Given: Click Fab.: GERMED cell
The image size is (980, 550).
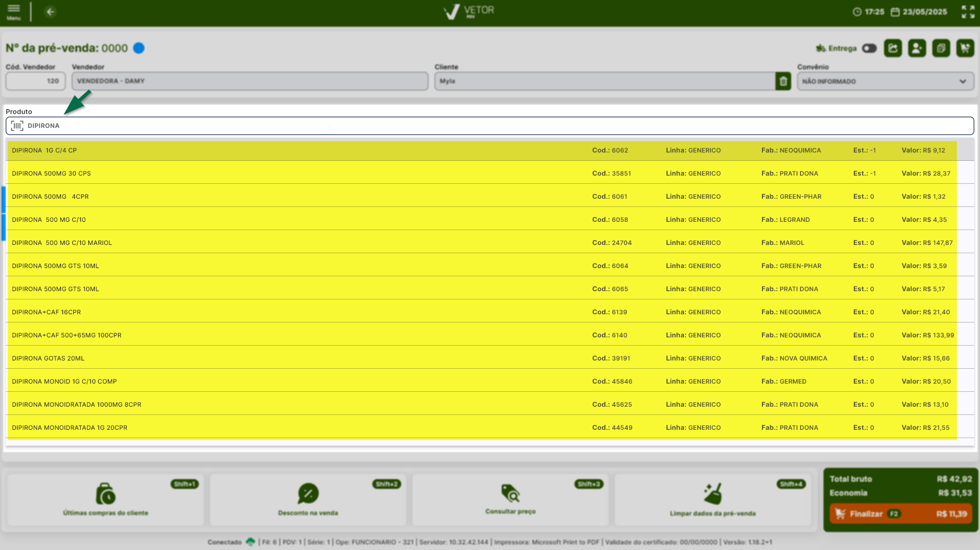Looking at the screenshot, I should point(784,382).
